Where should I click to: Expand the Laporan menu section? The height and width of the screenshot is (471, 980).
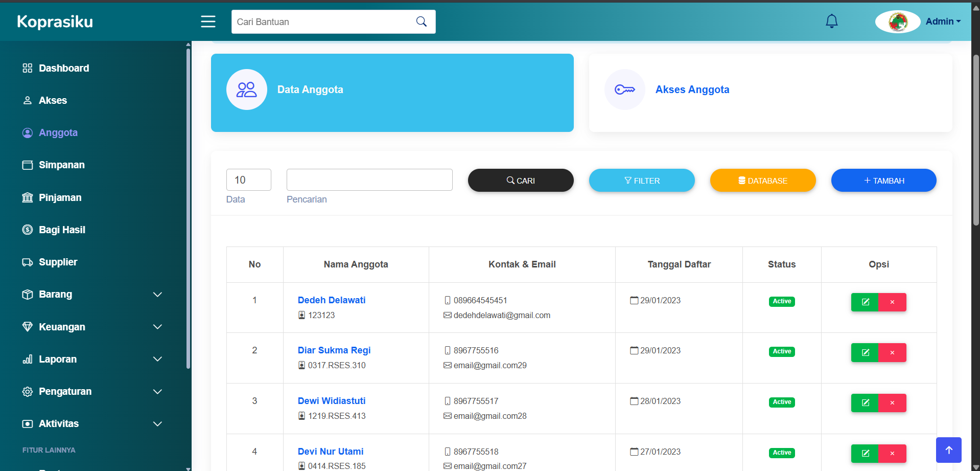click(157, 359)
